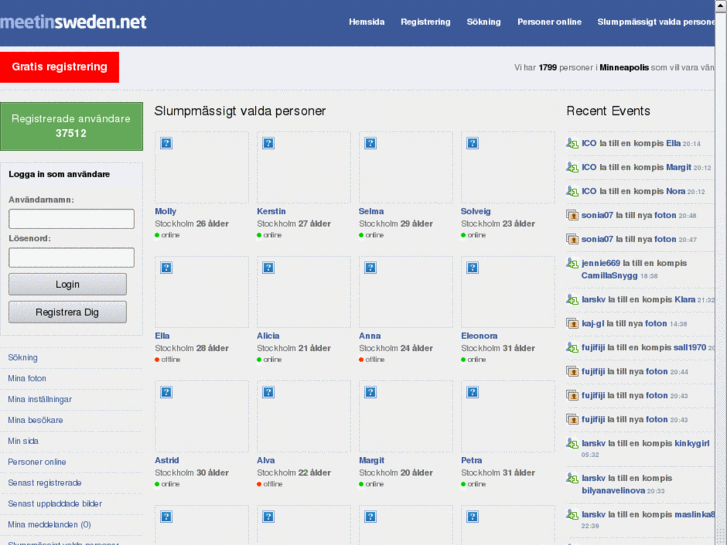This screenshot has height=545, width=727.
Task: Click photo icon beside sonia07 event at 20:48
Action: click(x=573, y=215)
